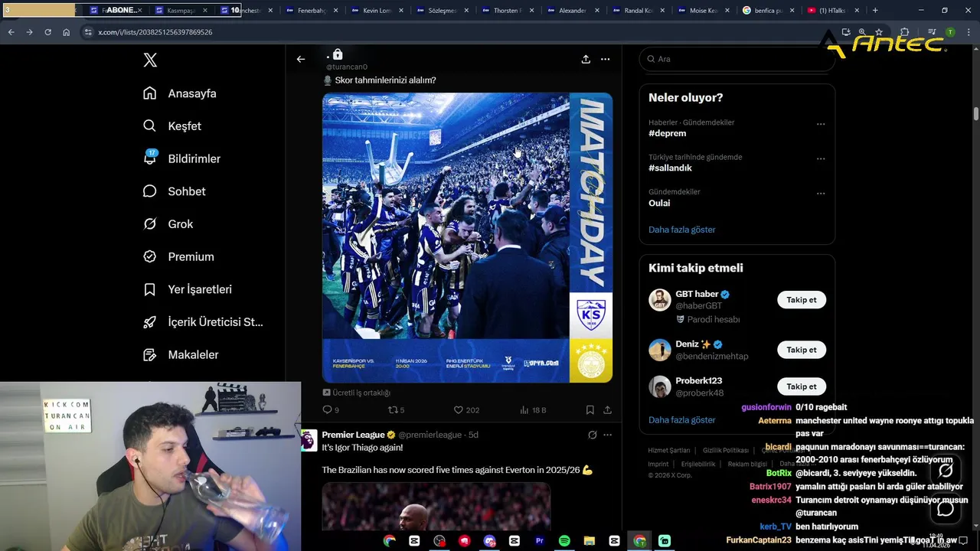Reply to the Matchday post

click(331, 410)
